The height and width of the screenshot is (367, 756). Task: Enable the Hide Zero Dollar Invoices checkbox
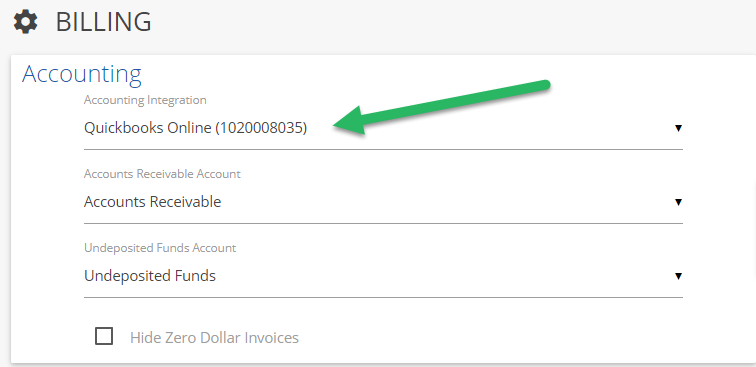[104, 336]
